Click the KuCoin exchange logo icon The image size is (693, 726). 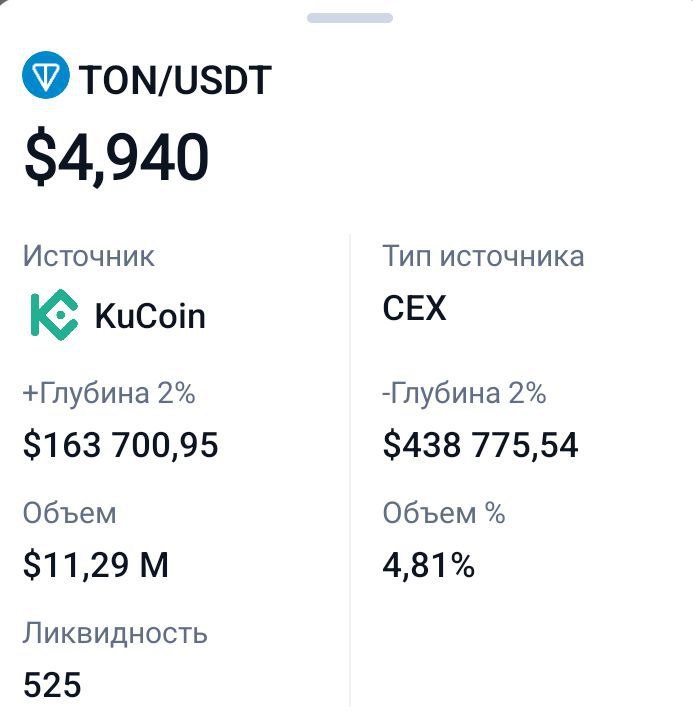tap(53, 316)
